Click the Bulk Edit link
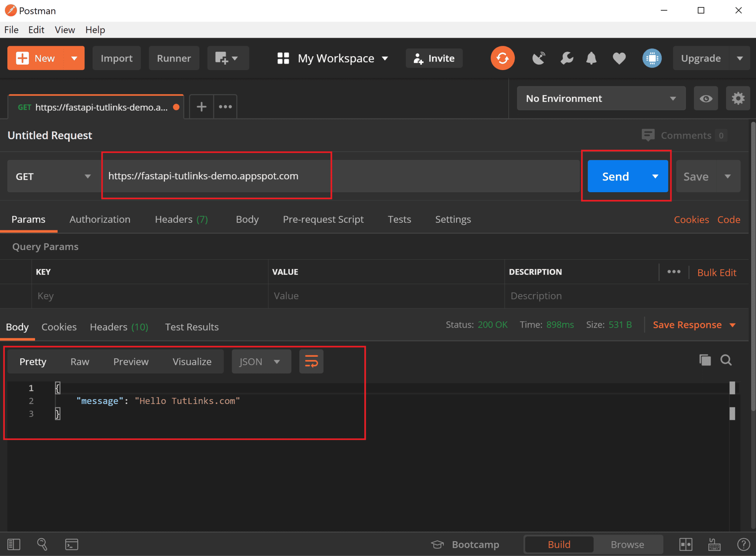Screen dimensions: 756x556 [717, 273]
